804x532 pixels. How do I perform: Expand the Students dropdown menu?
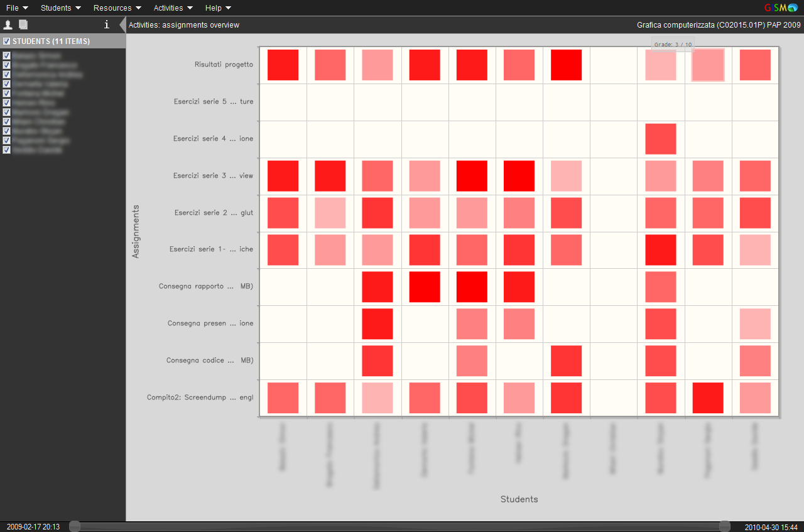click(60, 8)
